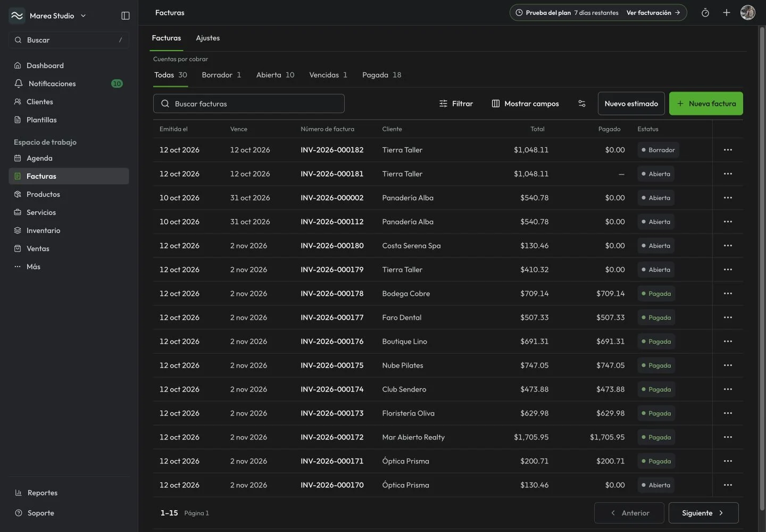Image resolution: width=766 pixels, height=532 pixels.
Task: Open actions menu for INV-2026-000002
Action: [728, 198]
